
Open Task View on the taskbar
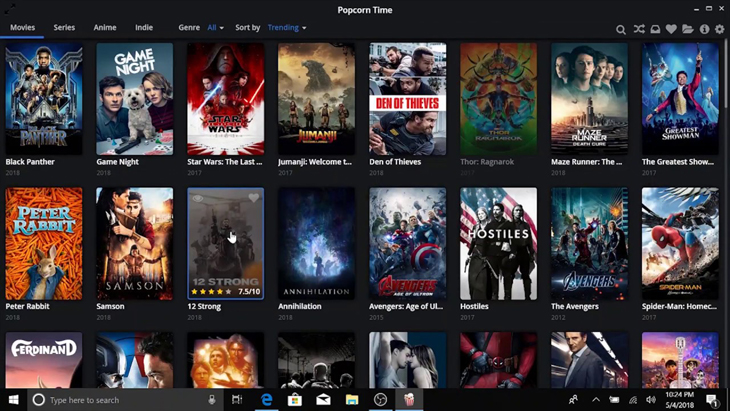(x=237, y=400)
